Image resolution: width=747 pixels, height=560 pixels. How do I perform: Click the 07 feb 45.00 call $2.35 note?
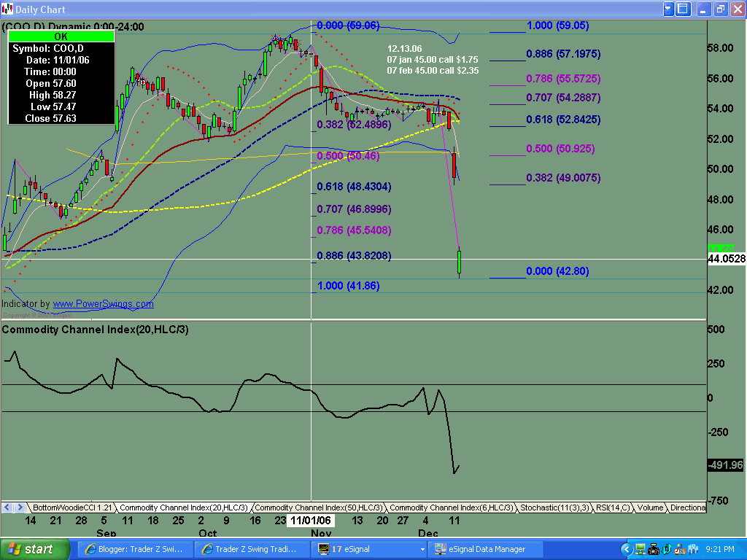433,71
